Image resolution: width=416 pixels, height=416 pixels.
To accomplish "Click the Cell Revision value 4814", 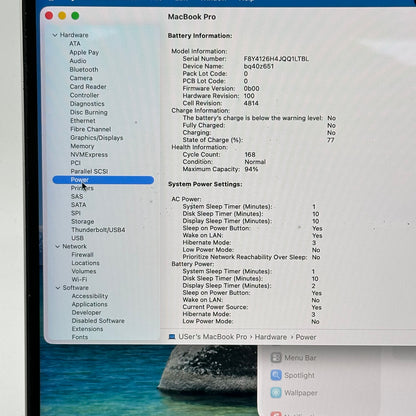I will click(251, 103).
